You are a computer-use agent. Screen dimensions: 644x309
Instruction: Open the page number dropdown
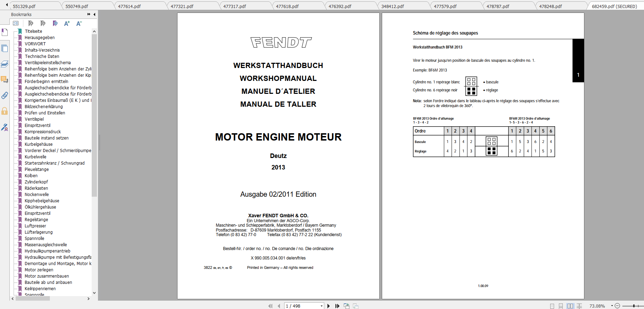click(x=321, y=306)
